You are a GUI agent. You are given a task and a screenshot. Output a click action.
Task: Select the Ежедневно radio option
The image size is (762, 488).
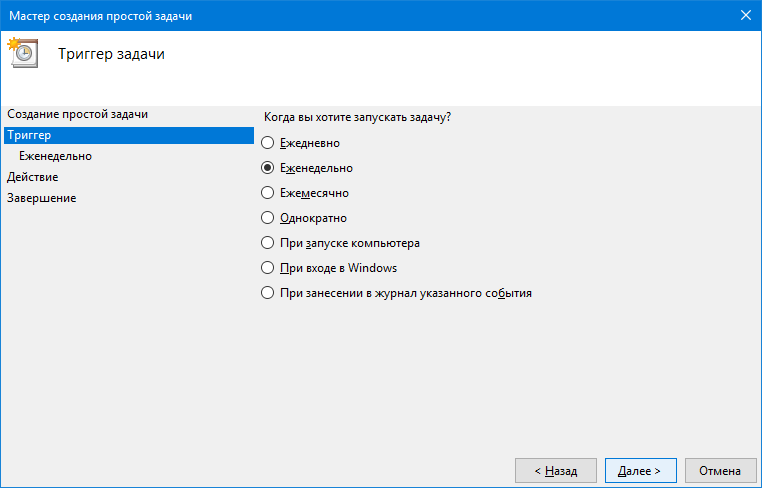[x=267, y=144]
